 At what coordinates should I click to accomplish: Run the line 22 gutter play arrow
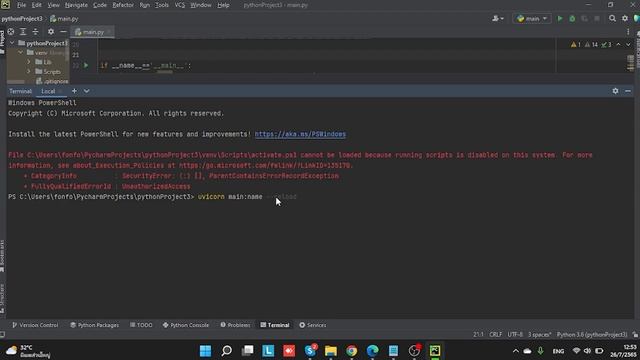click(86, 65)
